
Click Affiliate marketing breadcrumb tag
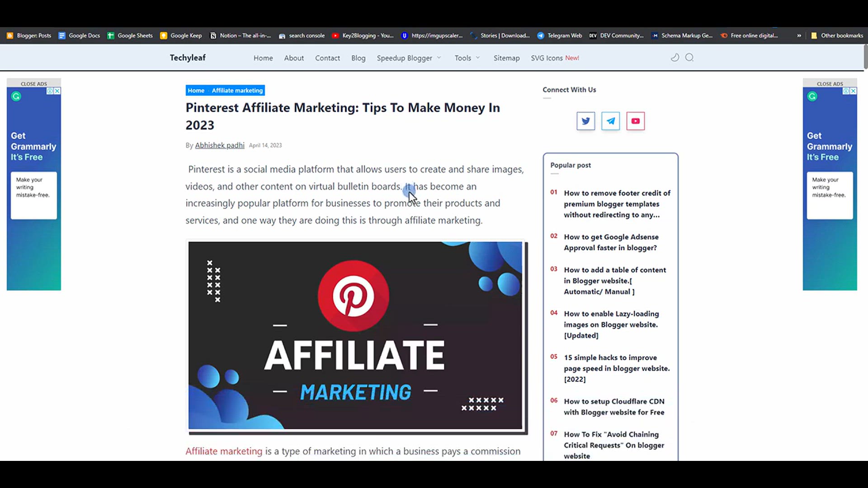(237, 90)
